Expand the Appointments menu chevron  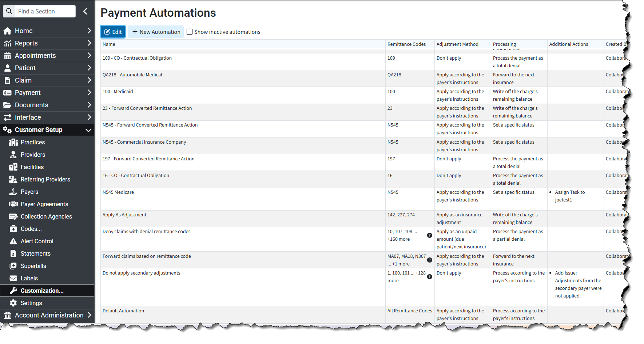coord(89,55)
